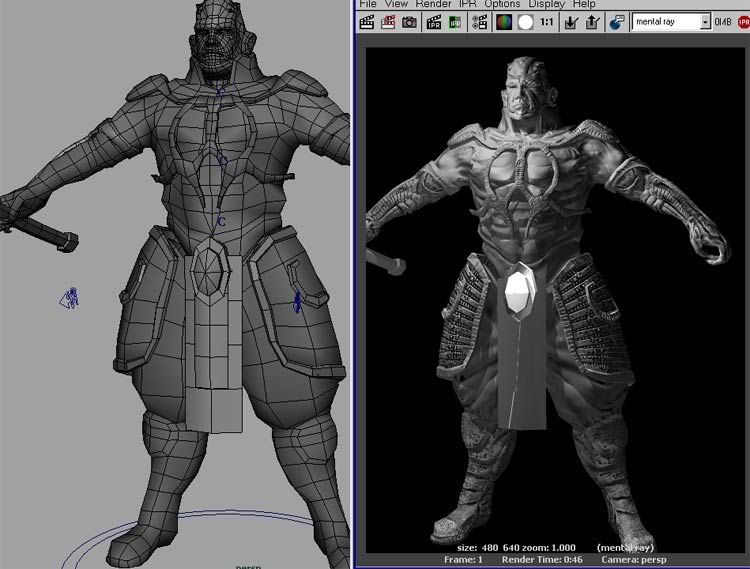750x569 pixels.
Task: Open the Display menu
Action: pos(546,4)
